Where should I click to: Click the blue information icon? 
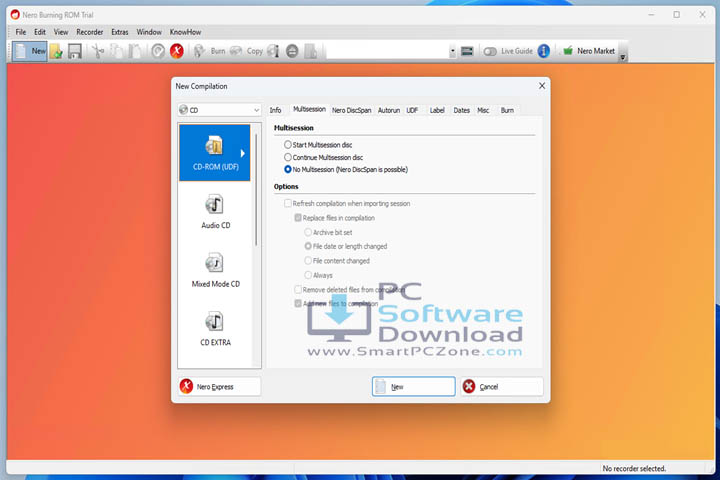(544, 51)
